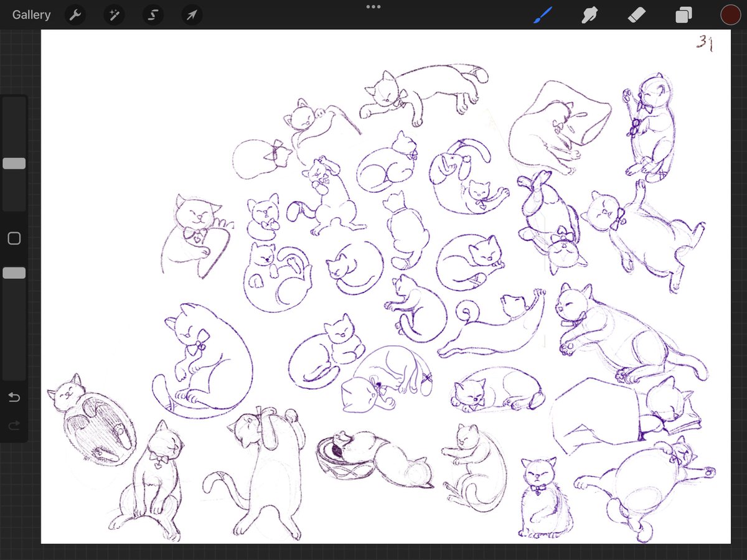Open the Adjustments magic wand menu

[114, 15]
